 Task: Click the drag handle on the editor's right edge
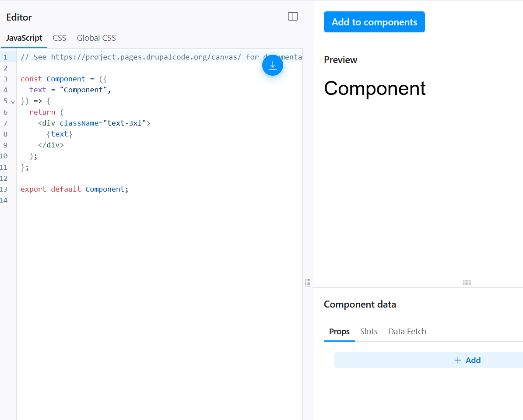(x=308, y=283)
